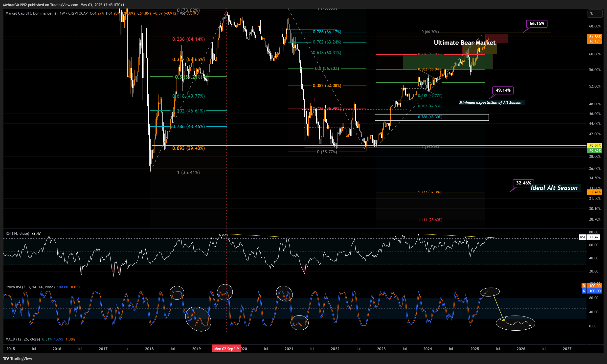Screen dimensions: 607x364
Task: Click the 0.702 (47.53%) Fibonacci label
Action: click(x=430, y=106)
